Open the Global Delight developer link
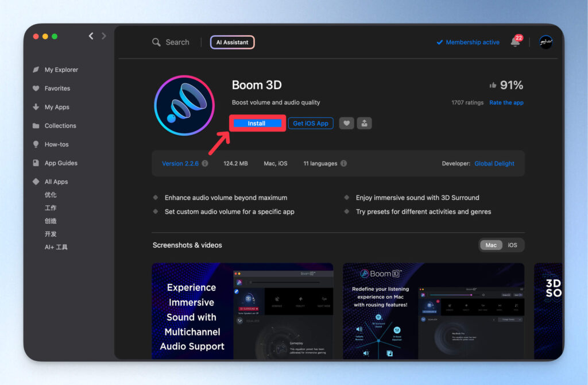588x385 pixels. pos(494,164)
